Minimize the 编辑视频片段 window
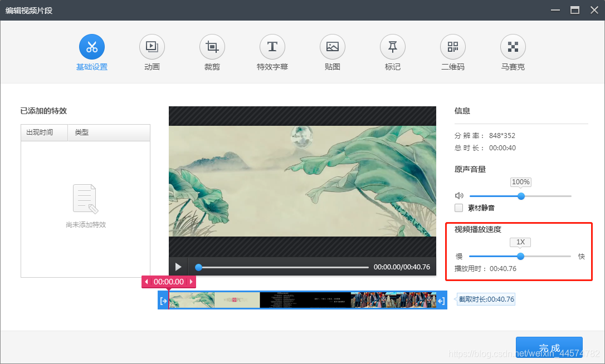The width and height of the screenshot is (605, 364). point(555,11)
